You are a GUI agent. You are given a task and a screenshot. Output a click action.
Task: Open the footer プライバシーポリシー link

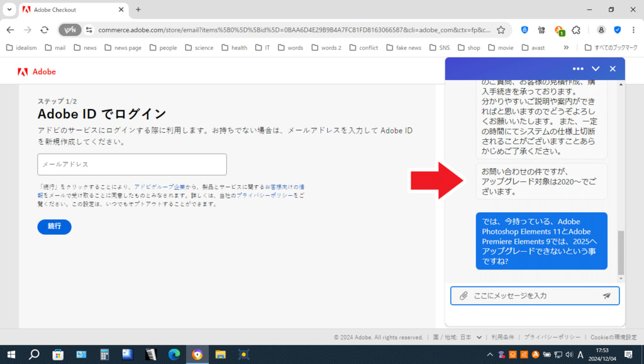pyautogui.click(x=552, y=338)
